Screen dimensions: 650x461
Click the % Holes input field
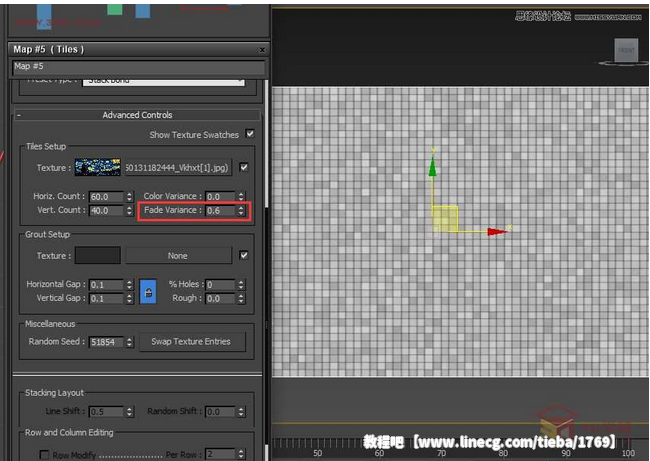coord(220,285)
